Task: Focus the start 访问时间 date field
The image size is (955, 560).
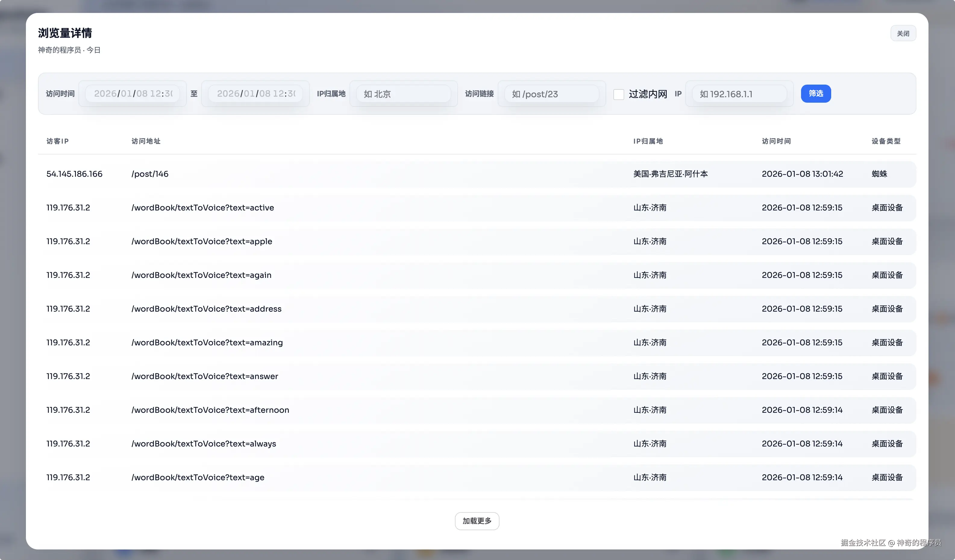Action: point(133,94)
